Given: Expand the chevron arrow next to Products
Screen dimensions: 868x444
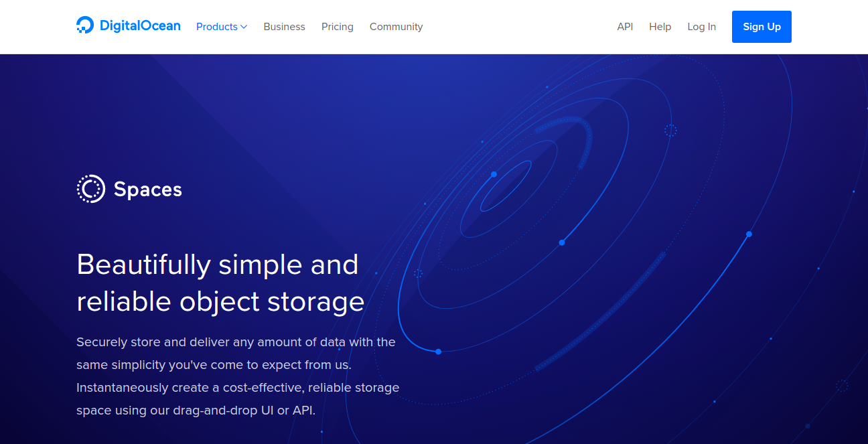Looking at the screenshot, I should 244,27.
